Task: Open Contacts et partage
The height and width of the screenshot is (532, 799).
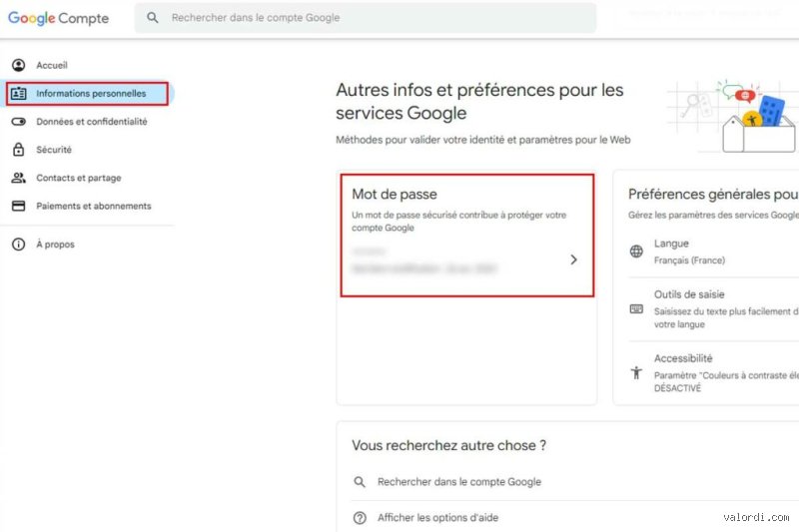Action: pos(79,178)
